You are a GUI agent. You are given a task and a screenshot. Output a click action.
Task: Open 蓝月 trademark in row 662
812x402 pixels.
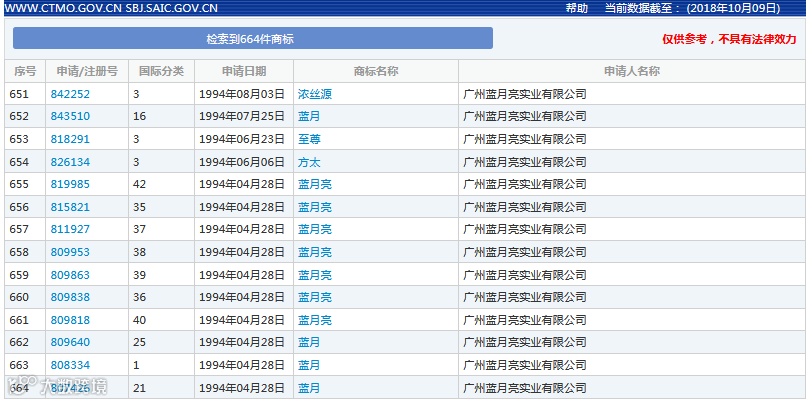[x=309, y=342]
